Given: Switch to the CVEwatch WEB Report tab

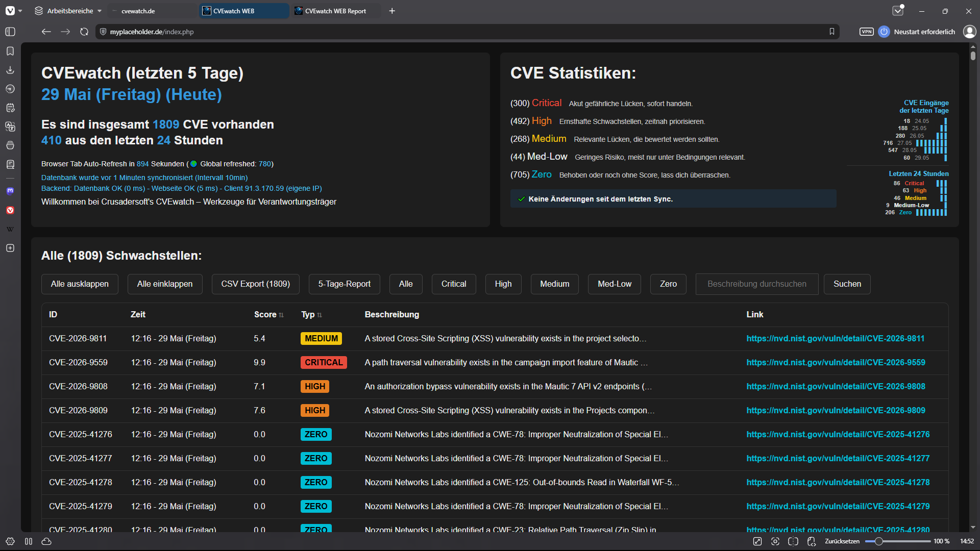Looking at the screenshot, I should click(336, 11).
